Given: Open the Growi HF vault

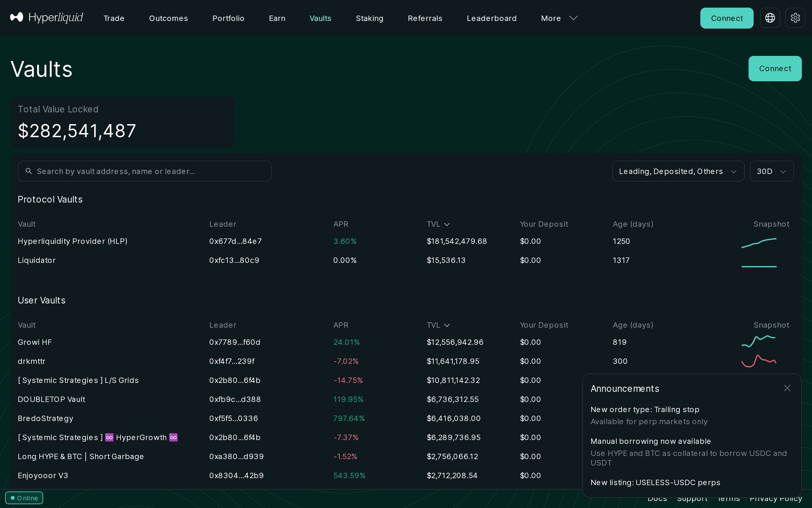Looking at the screenshot, I should tap(35, 342).
